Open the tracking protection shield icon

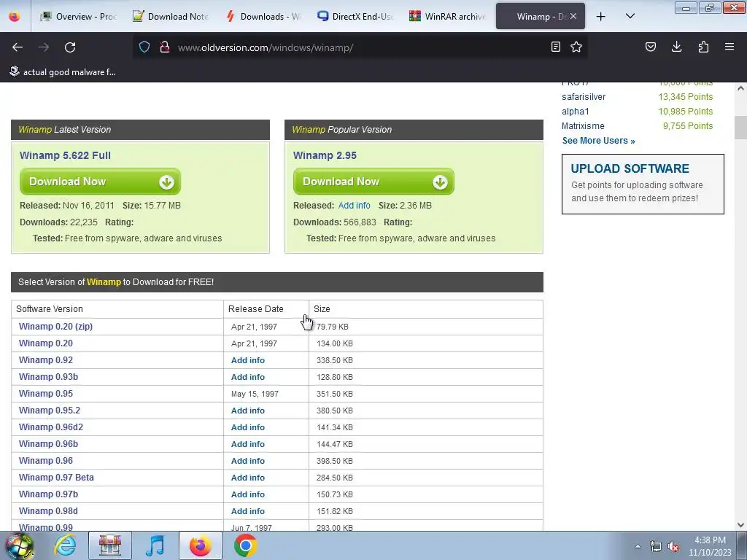(144, 47)
